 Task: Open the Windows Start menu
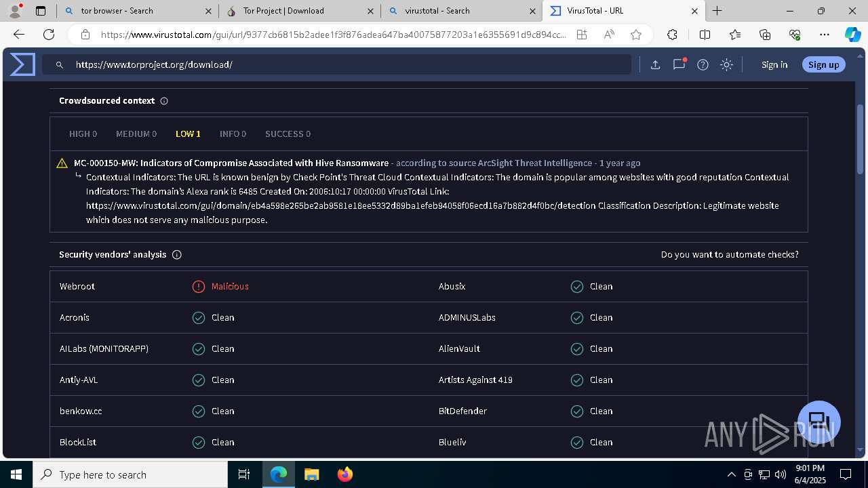coord(16,474)
